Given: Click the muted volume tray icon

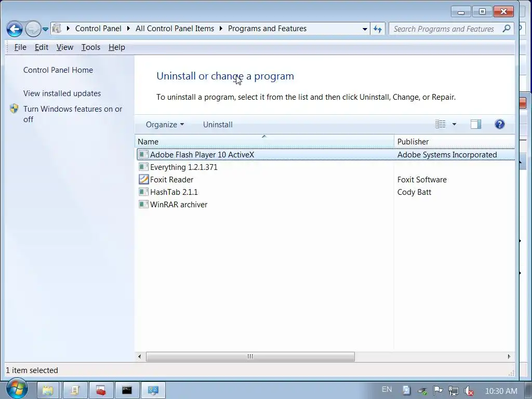Looking at the screenshot, I should coord(469,391).
